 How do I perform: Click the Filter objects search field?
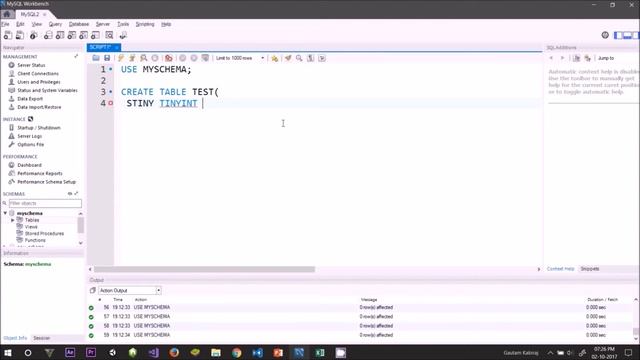click(45, 203)
